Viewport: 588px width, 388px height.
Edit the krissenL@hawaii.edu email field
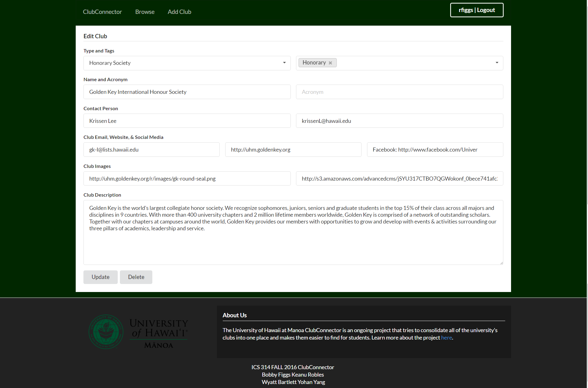click(x=400, y=121)
